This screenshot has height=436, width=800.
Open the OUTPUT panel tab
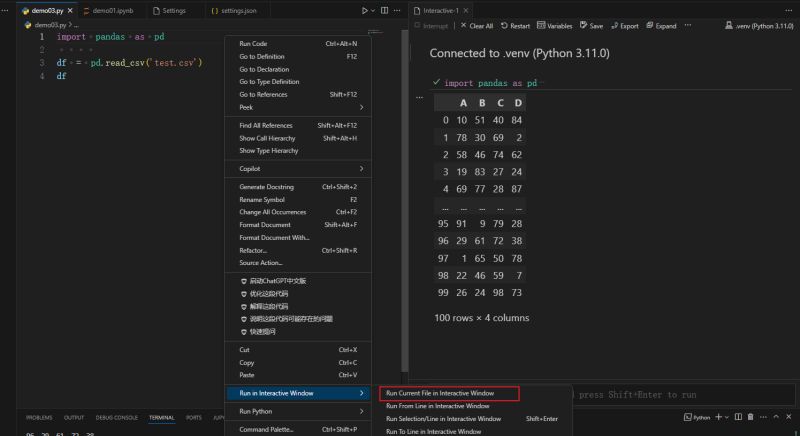point(73,418)
